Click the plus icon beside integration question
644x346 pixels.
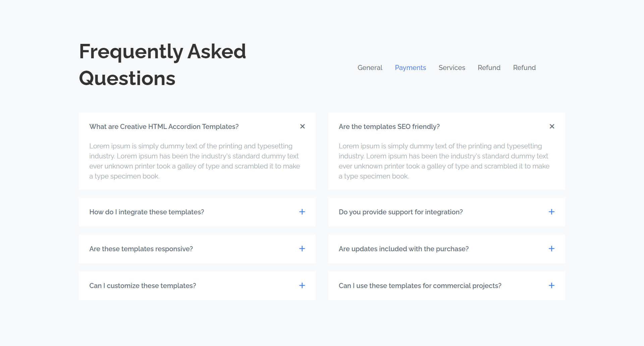tap(302, 212)
